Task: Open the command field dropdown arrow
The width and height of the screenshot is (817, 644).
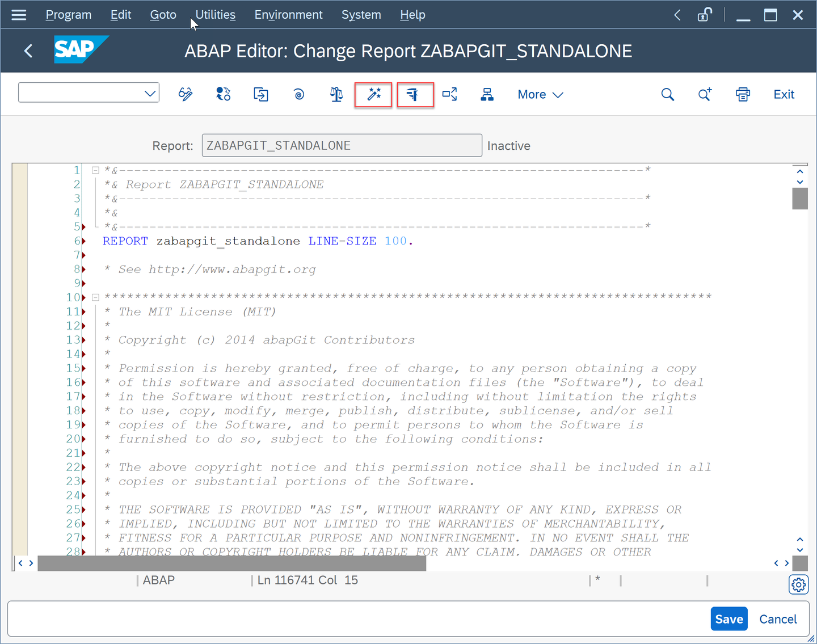Action: (x=150, y=94)
